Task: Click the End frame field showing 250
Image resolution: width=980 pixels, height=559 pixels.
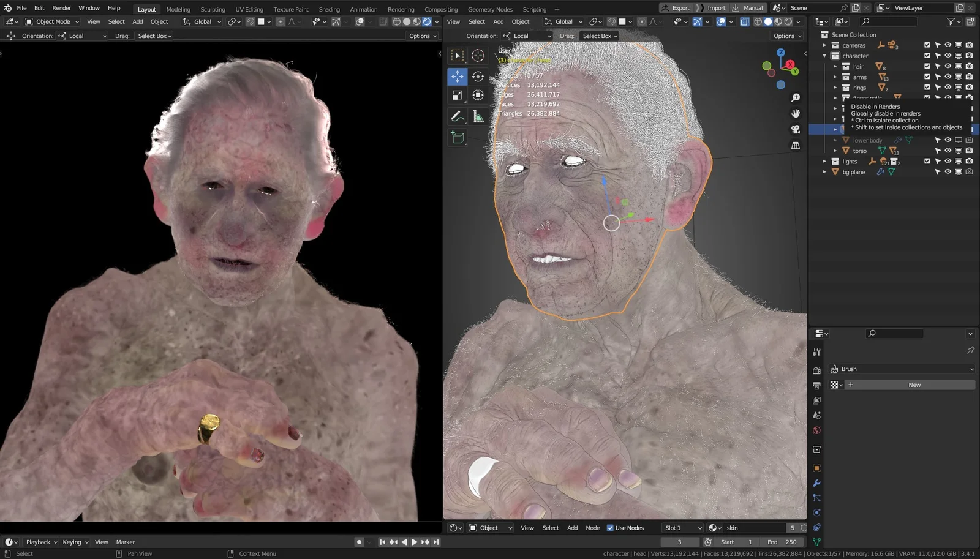Action: 782,541
